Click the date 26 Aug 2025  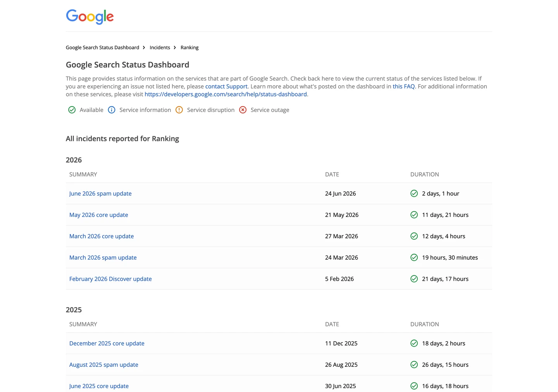click(x=341, y=365)
